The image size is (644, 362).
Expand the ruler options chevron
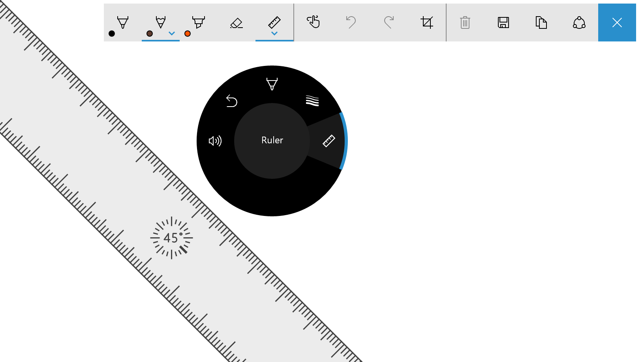[274, 34]
